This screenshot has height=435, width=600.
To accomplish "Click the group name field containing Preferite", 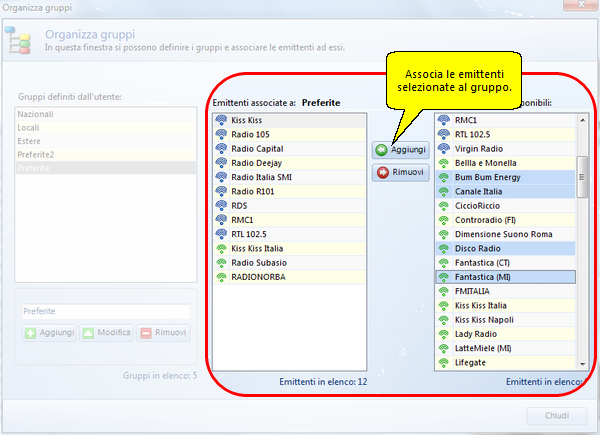I will click(x=106, y=311).
